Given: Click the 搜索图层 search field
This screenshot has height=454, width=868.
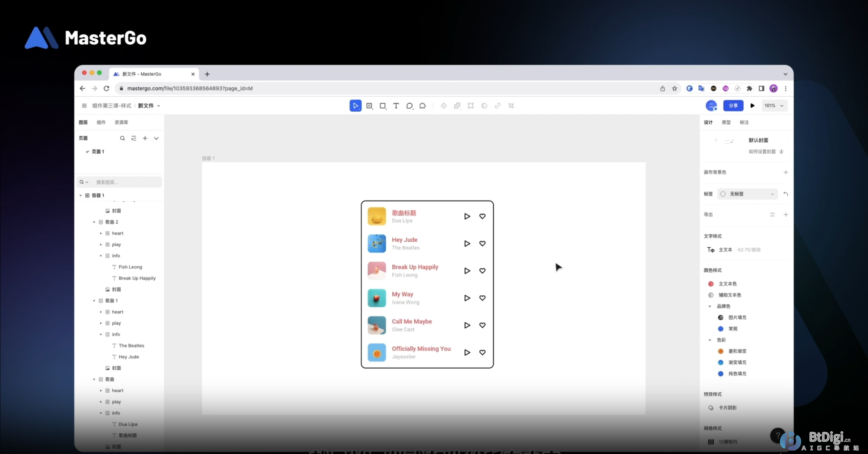Looking at the screenshot, I should point(119,182).
